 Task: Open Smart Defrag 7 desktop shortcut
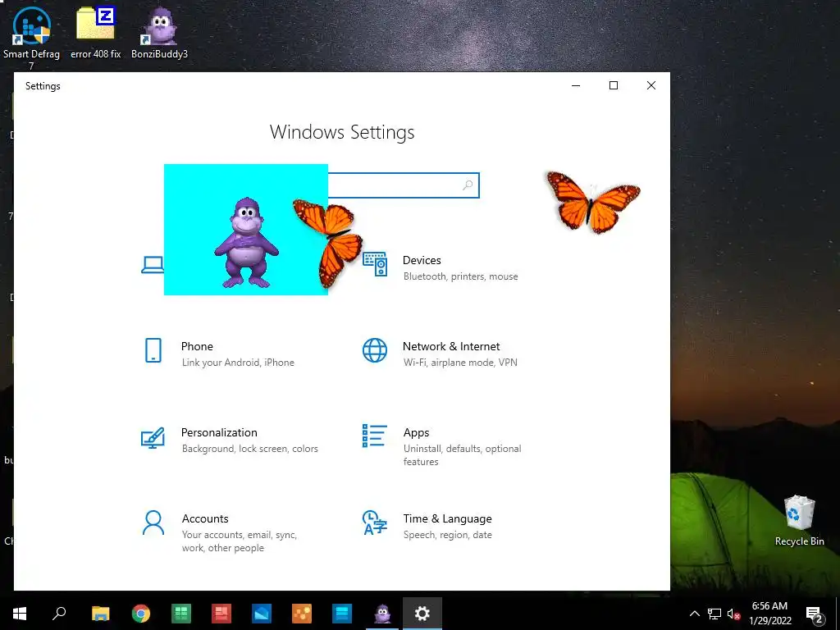(x=32, y=38)
